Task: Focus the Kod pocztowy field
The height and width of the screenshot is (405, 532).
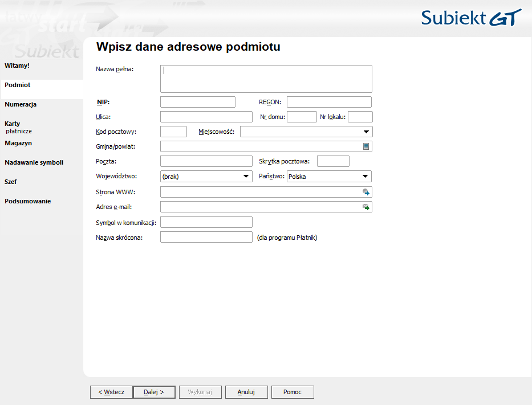Action: tap(174, 132)
